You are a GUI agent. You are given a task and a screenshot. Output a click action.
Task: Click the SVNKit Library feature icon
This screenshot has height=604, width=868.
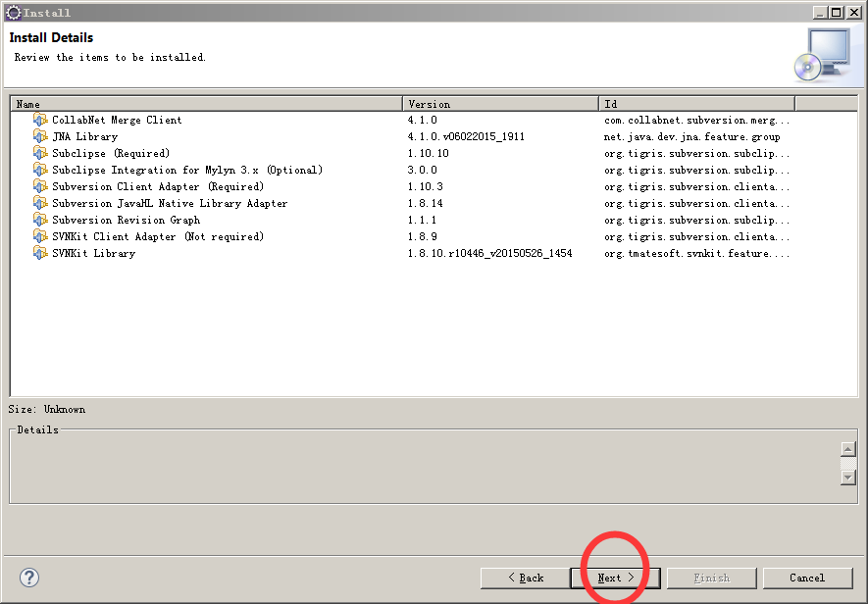click(x=40, y=253)
